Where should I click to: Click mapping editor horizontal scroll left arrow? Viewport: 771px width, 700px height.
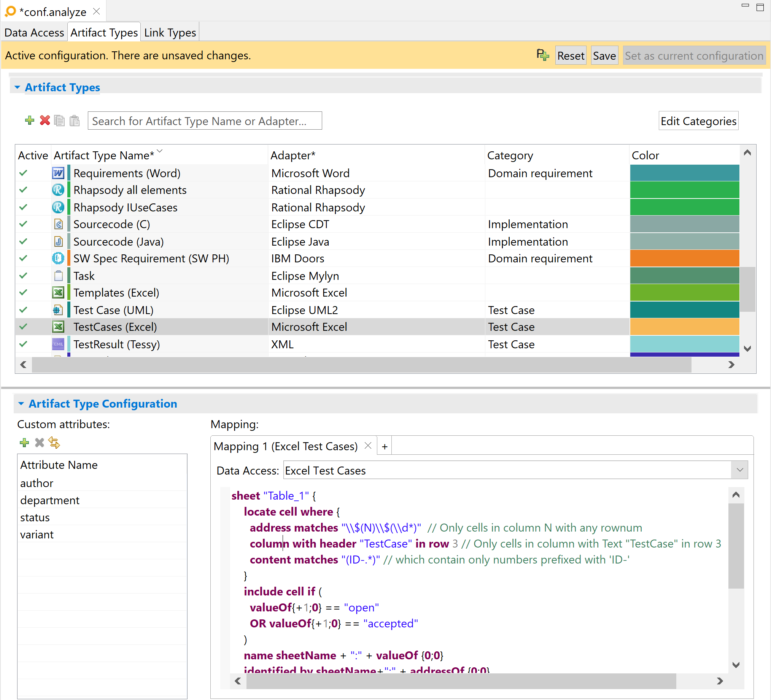tap(238, 681)
